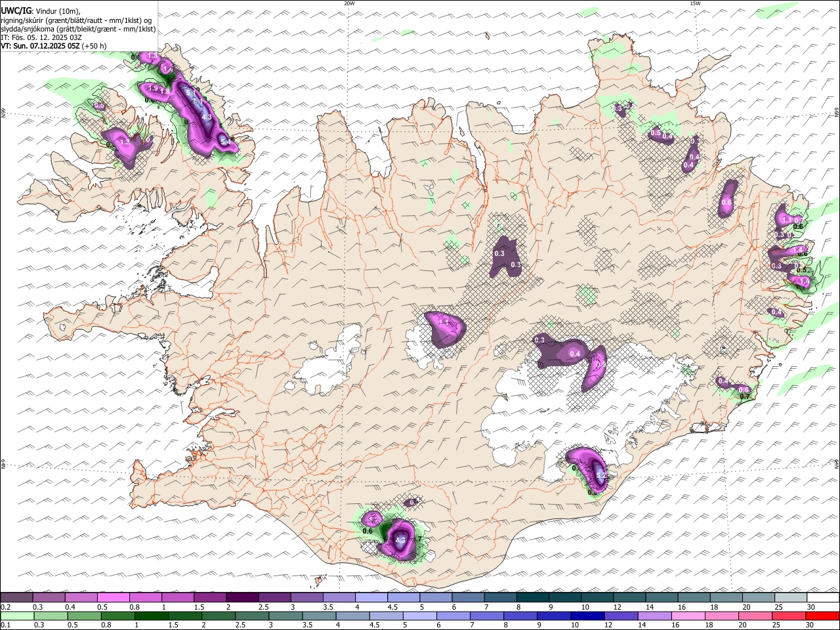Click the 0.2 tick label under the snow scale

tap(7, 607)
